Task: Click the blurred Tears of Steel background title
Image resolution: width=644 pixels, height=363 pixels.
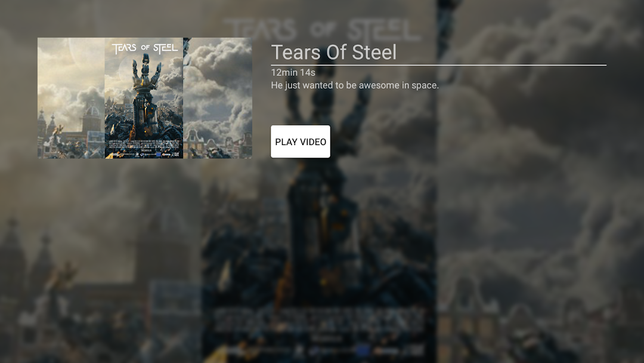Action: [x=321, y=30]
